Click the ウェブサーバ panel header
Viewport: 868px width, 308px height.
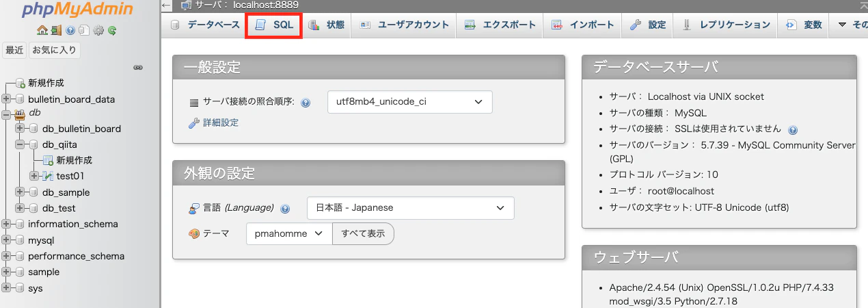click(719, 257)
